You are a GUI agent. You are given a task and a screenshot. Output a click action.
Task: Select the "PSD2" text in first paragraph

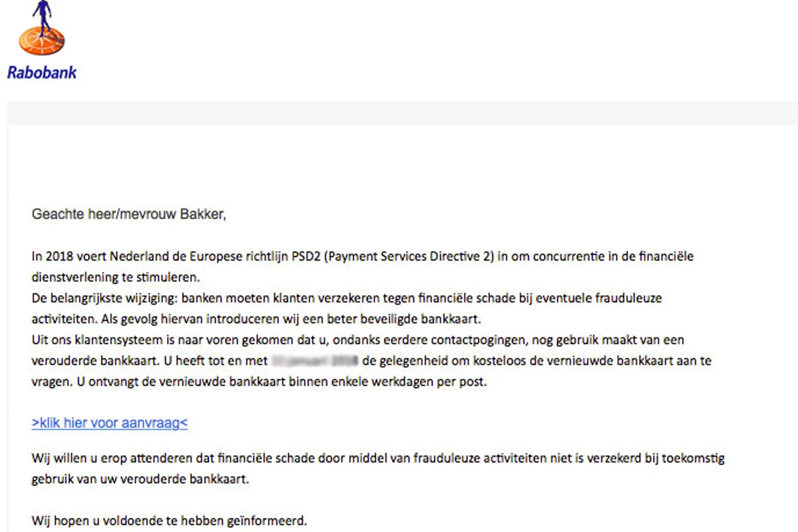click(x=306, y=256)
